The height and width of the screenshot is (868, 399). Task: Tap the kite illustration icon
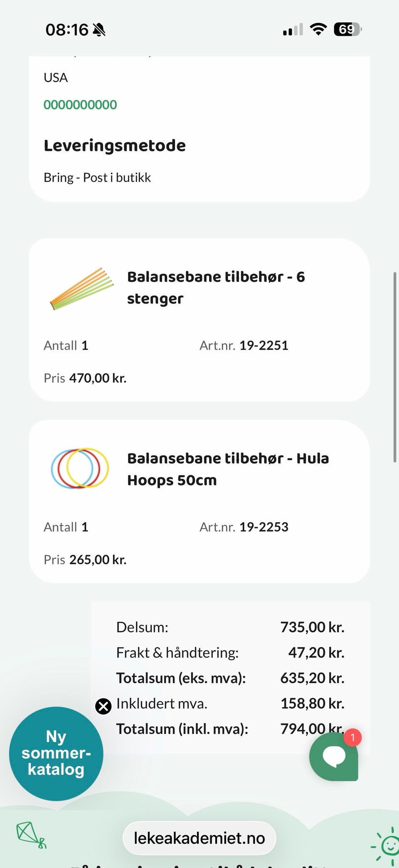pos(31,835)
